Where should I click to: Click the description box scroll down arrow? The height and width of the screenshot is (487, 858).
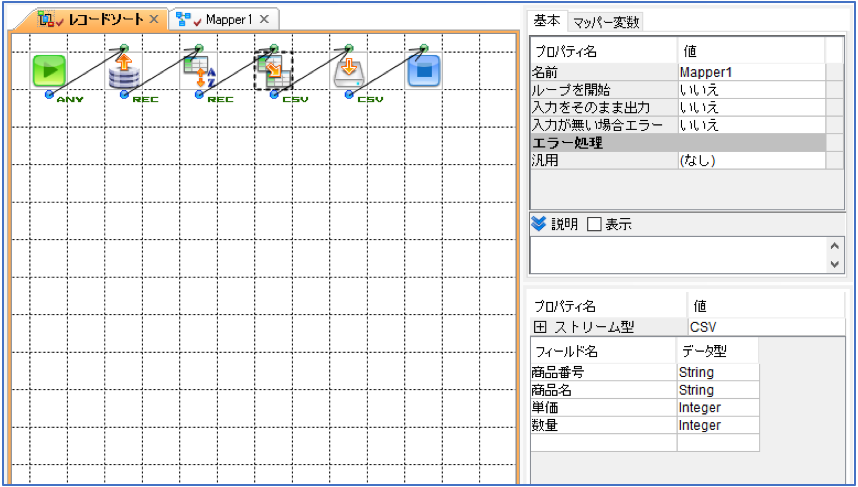coord(834,264)
